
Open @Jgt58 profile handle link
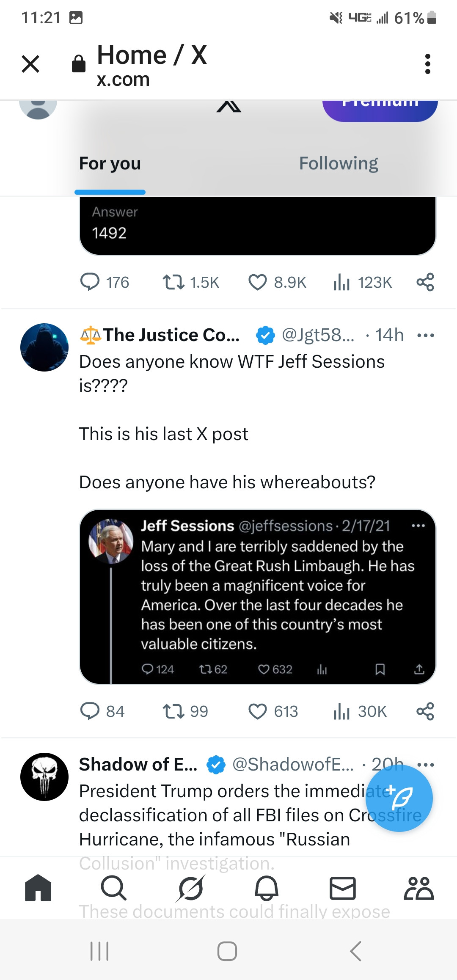click(318, 335)
